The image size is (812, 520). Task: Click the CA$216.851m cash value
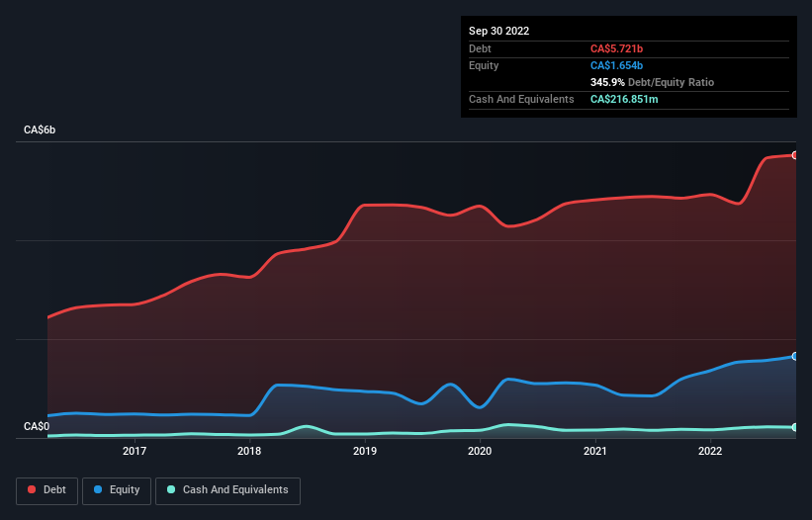tap(624, 99)
